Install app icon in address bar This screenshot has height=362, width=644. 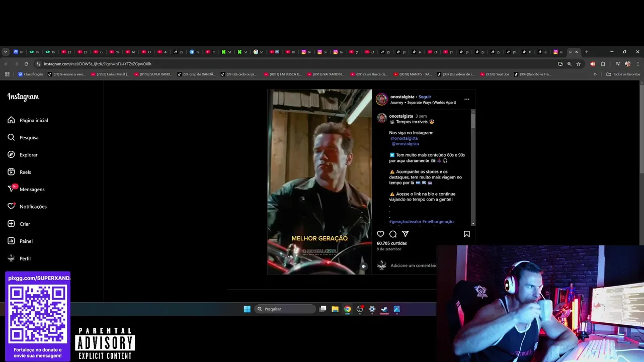(x=560, y=64)
